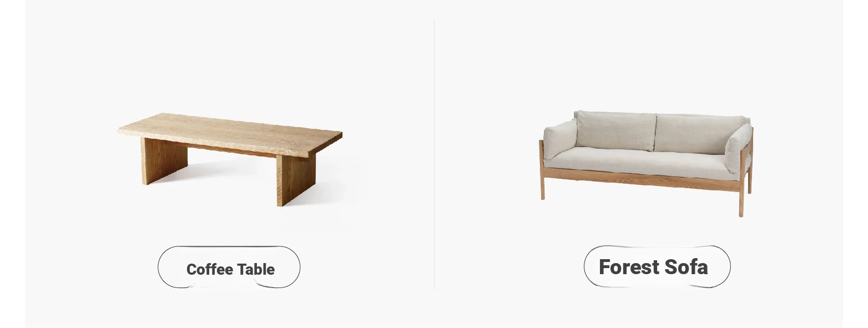The width and height of the screenshot is (868, 328).
Task: Select the Forest Sofa product image
Action: pos(646,163)
